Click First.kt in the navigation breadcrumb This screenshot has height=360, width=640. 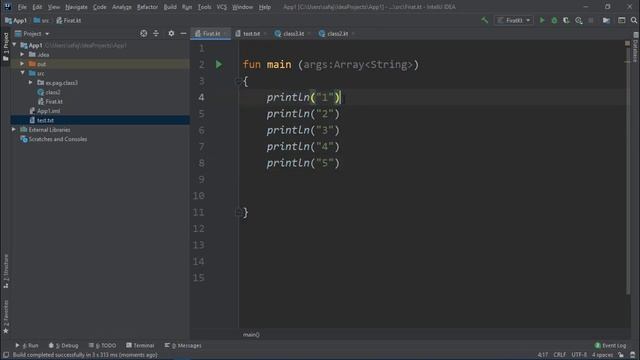pos(69,20)
